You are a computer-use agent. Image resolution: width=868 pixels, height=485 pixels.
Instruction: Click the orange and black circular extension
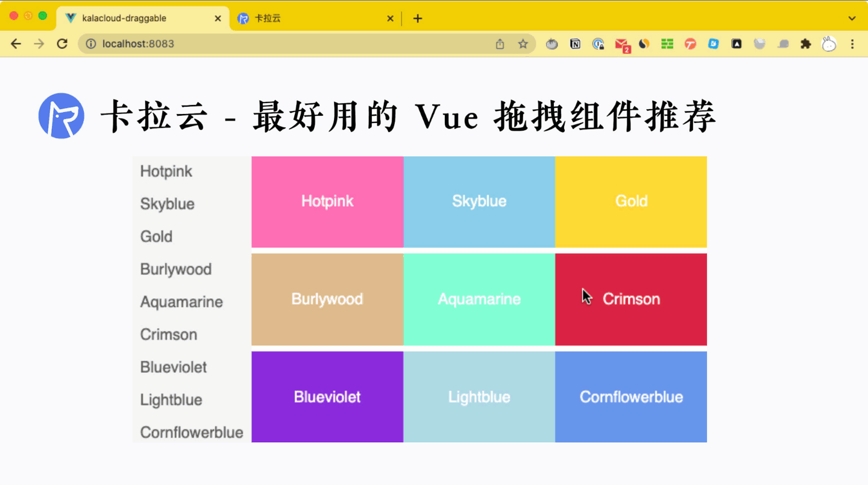pyautogui.click(x=644, y=43)
